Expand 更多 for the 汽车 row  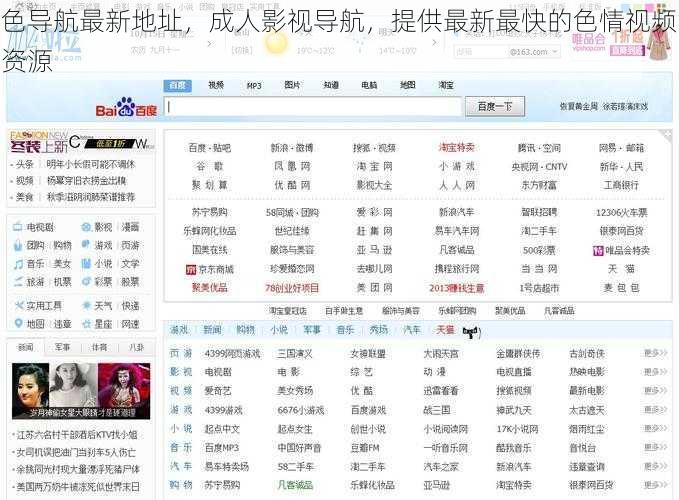tap(655, 466)
